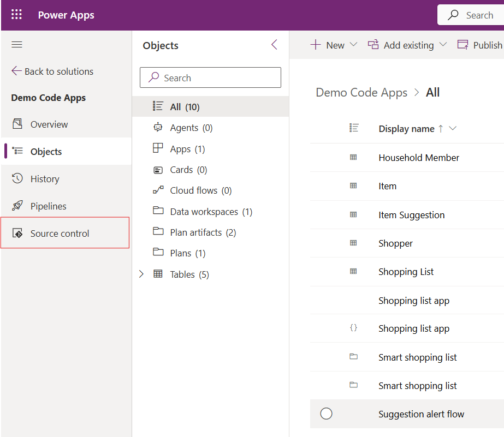The height and width of the screenshot is (437, 504).
Task: Click the Agents bot icon
Action: tap(158, 127)
